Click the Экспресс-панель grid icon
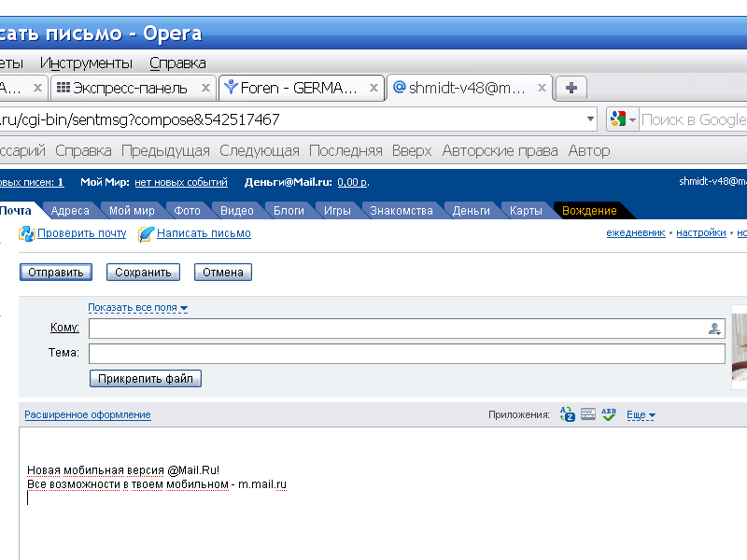The image size is (747, 560). coord(63,88)
